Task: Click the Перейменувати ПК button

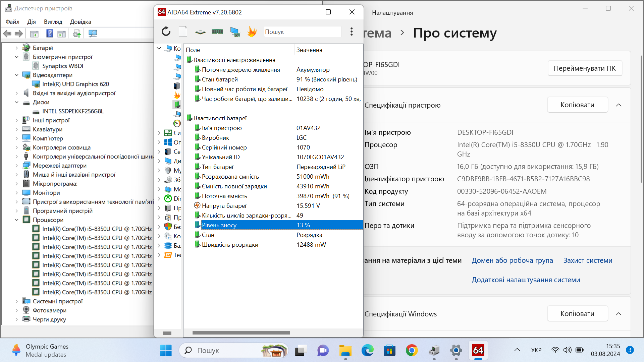Action: coord(585,68)
